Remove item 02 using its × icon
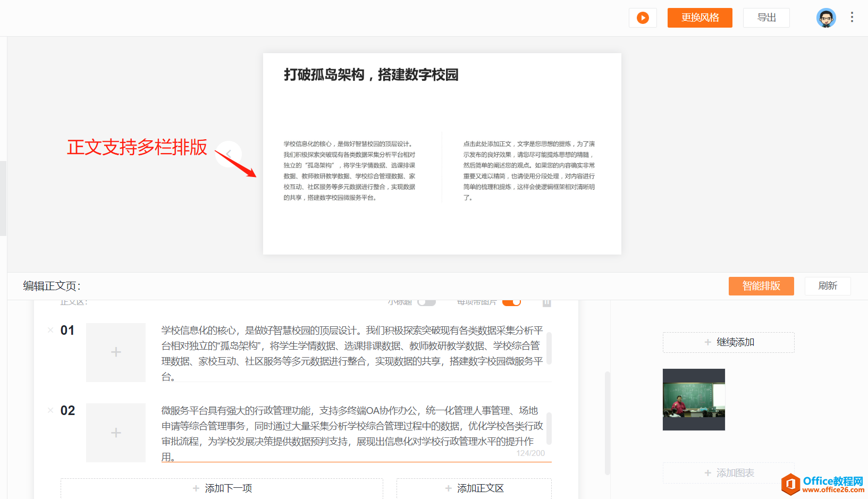The height and width of the screenshot is (499, 868). point(50,410)
